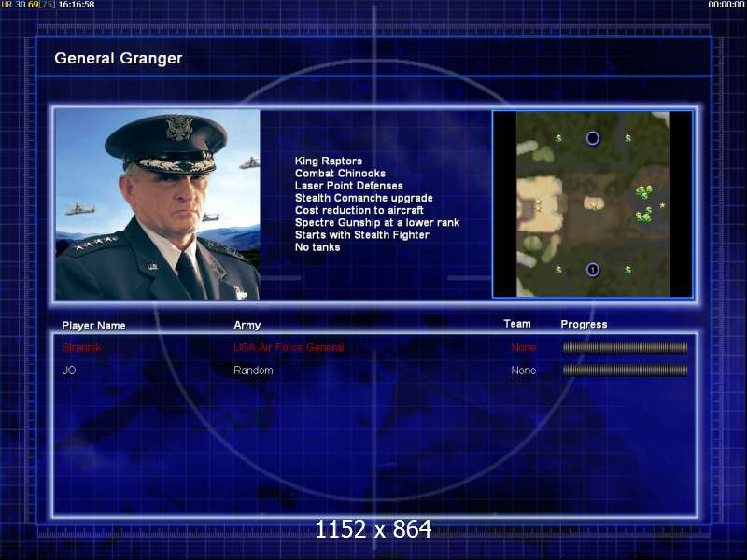747x560 pixels.
Task: Click the Progress column header
Action: (585, 325)
